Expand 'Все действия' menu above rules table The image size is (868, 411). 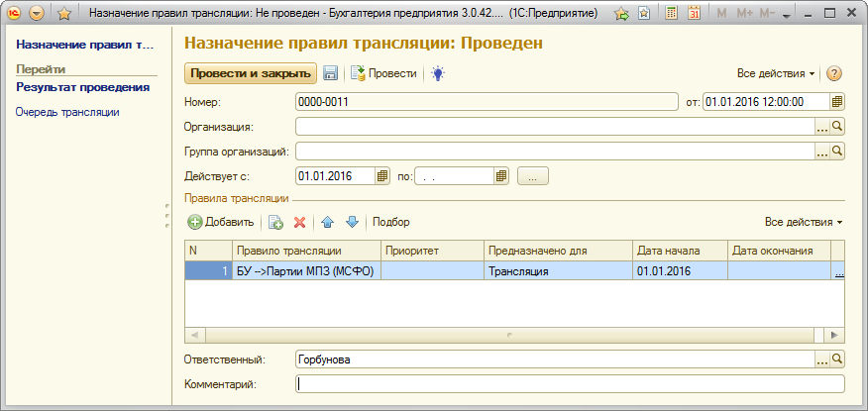[804, 222]
